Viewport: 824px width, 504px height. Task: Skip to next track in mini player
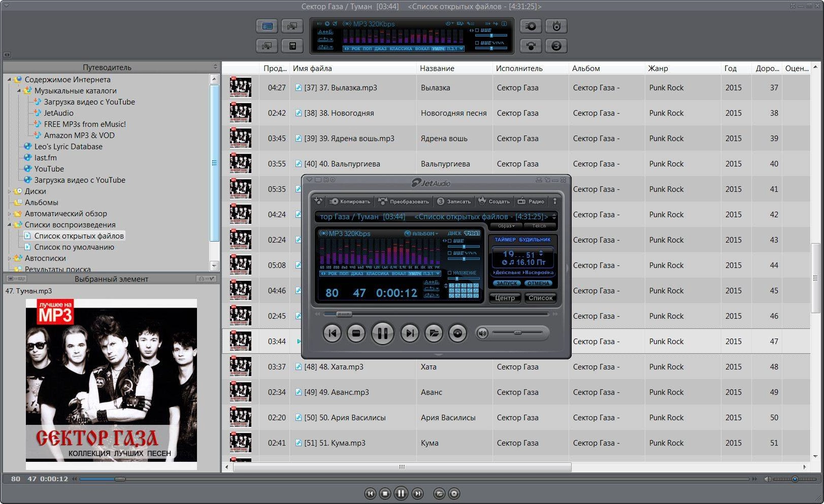(x=410, y=333)
